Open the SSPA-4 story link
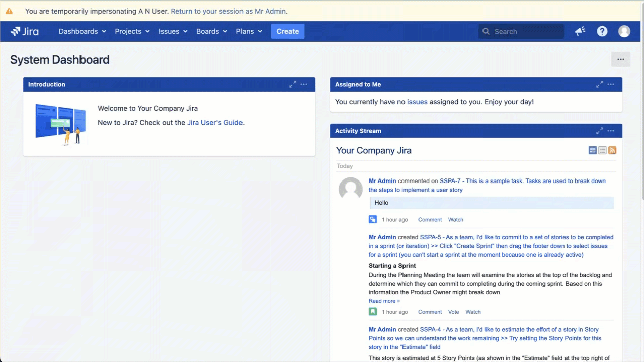The width and height of the screenshot is (644, 362). pyautogui.click(x=485, y=338)
